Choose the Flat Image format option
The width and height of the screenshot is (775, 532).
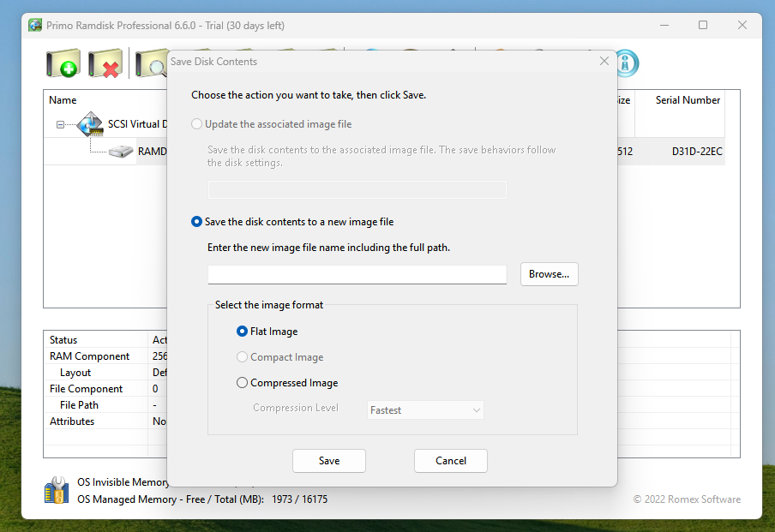pos(243,332)
